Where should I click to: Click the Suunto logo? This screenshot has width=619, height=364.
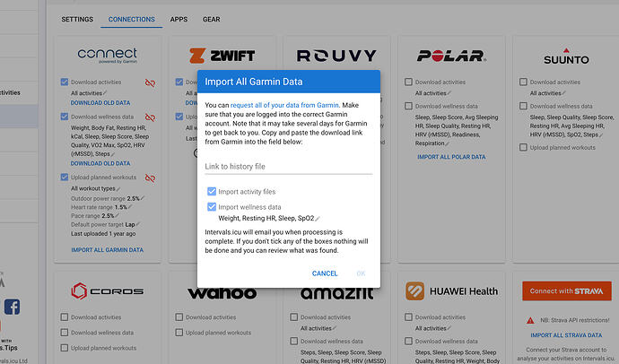coord(566,56)
